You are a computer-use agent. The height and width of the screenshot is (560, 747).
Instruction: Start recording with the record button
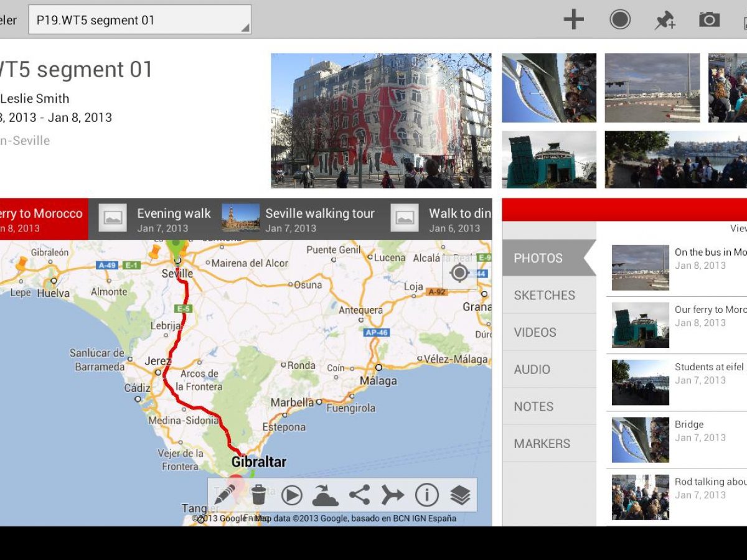(x=620, y=20)
